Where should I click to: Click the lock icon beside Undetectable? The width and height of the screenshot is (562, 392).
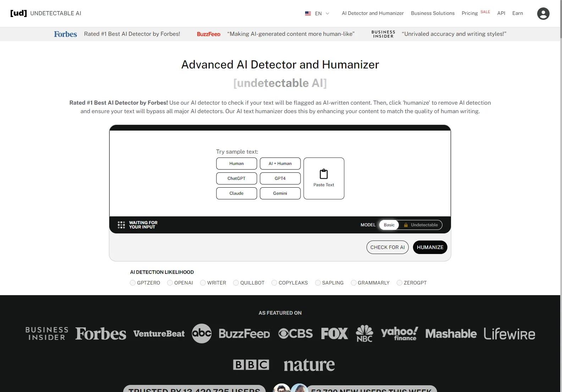(x=406, y=225)
